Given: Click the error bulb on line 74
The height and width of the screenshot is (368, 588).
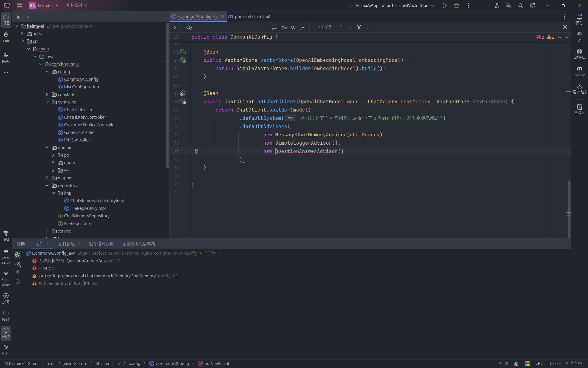Looking at the screenshot, I should click(196, 151).
